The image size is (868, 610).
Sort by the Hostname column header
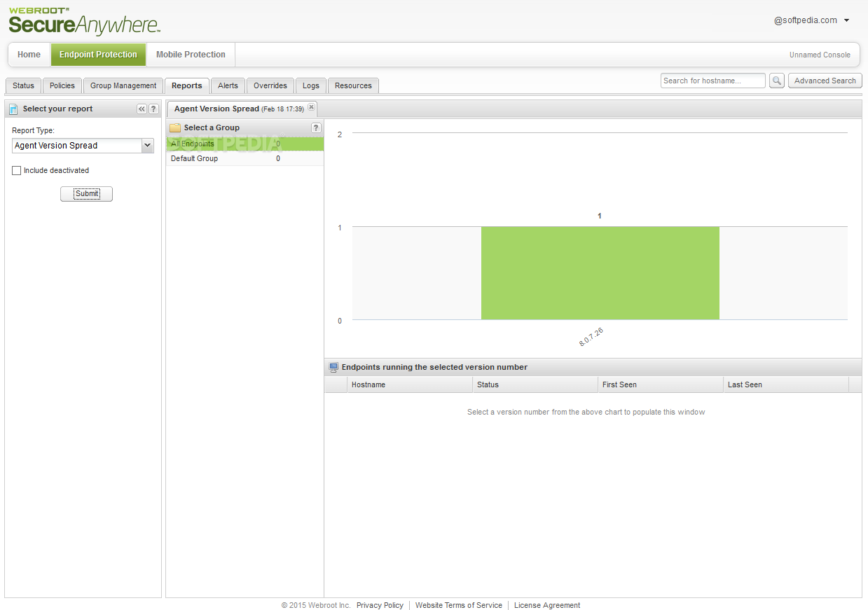coord(410,384)
